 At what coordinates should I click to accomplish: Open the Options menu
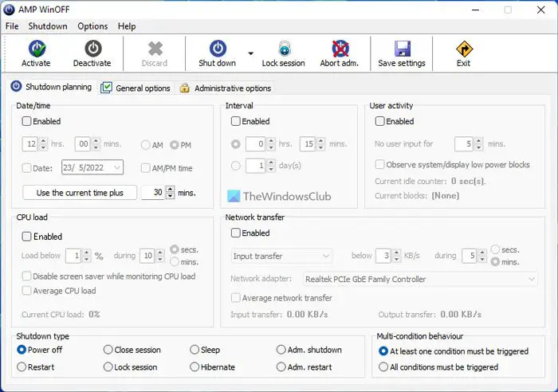click(92, 26)
